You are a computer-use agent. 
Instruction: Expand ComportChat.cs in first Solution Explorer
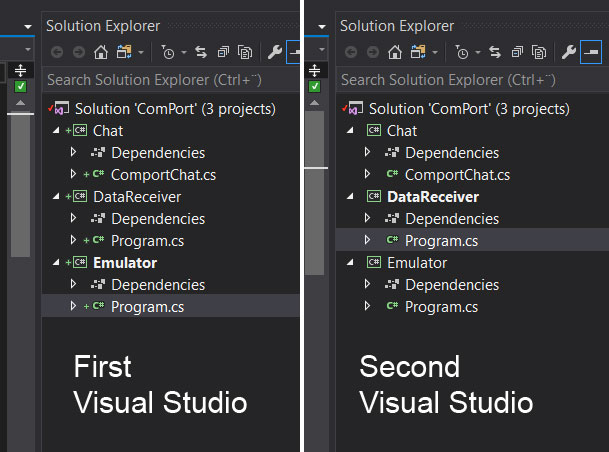pos(73,174)
